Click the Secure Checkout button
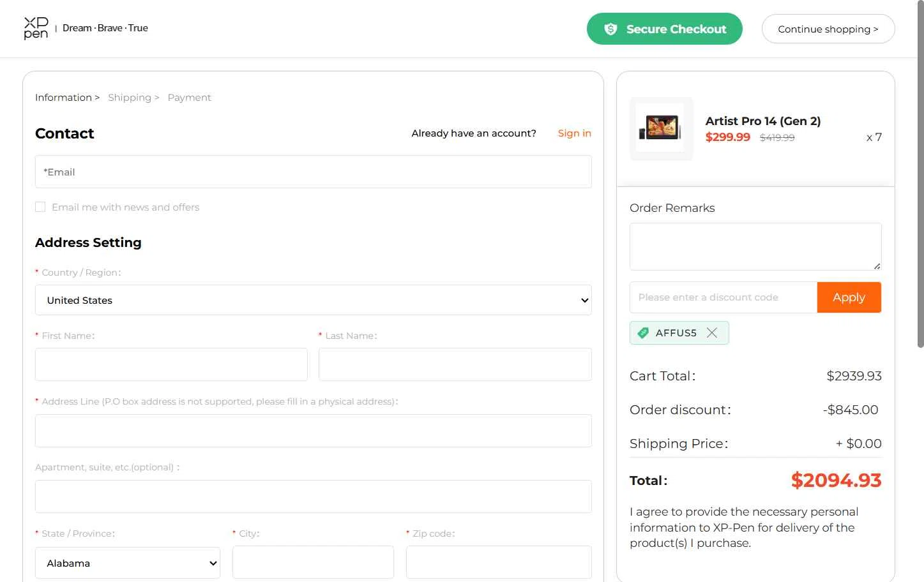 (664, 29)
